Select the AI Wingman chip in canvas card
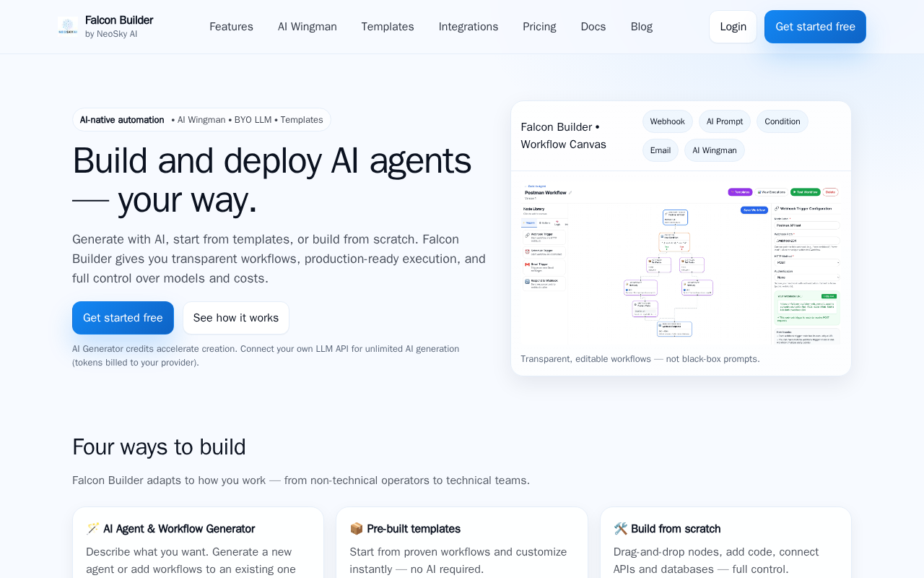 coord(715,150)
